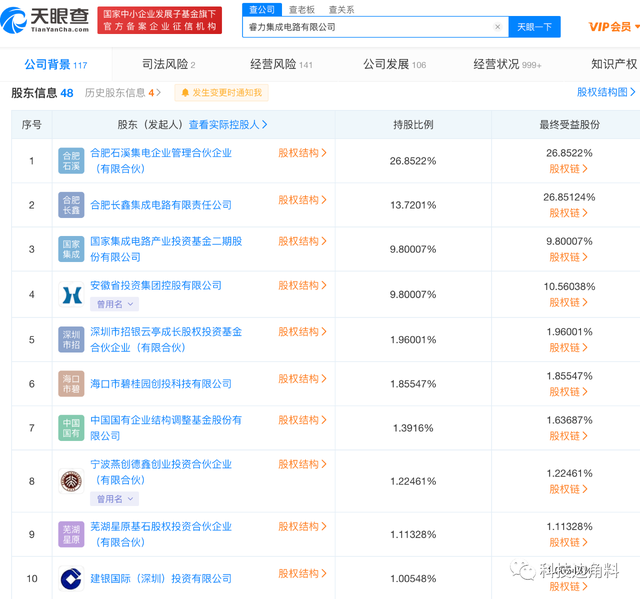Click the 建银国际 blue bank logo

[x=71, y=578]
